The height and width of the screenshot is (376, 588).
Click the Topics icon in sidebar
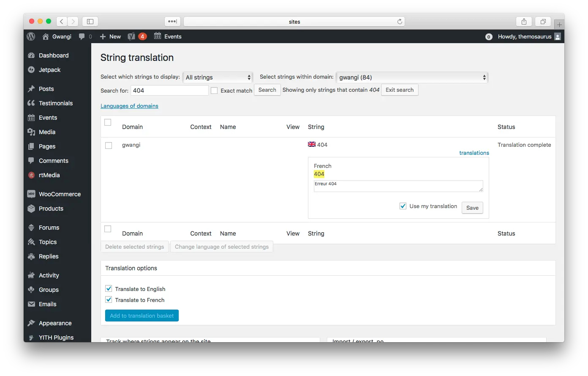point(31,242)
